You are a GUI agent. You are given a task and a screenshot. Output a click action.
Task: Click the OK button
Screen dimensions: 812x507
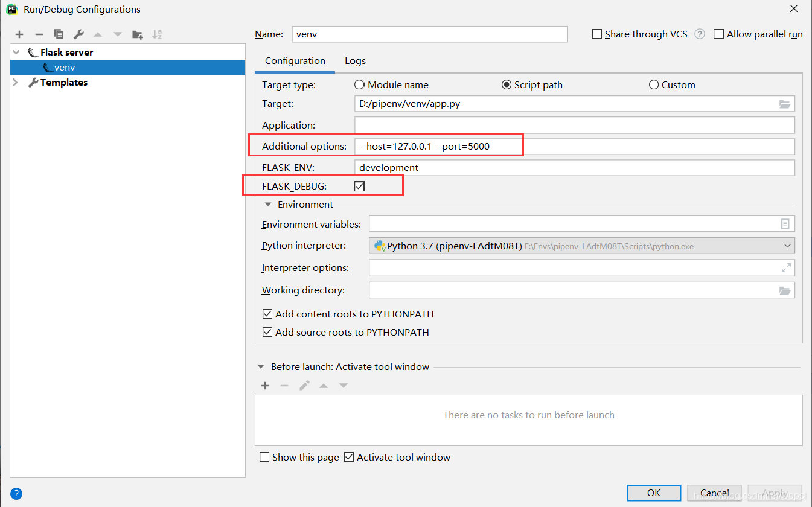pyautogui.click(x=654, y=493)
